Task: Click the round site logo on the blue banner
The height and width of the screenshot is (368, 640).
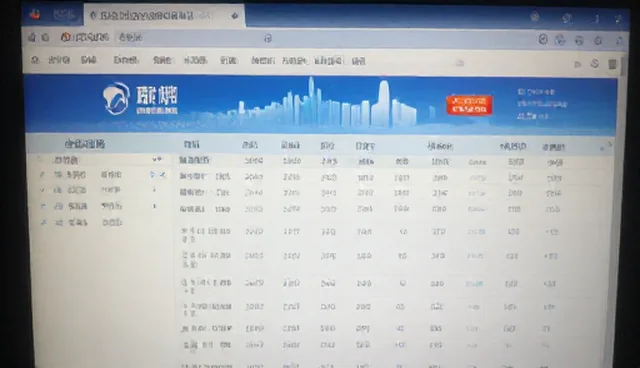Action: (x=116, y=98)
